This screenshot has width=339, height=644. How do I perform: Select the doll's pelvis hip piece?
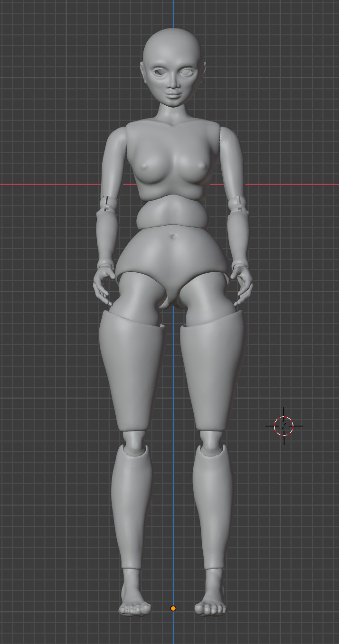click(x=172, y=266)
